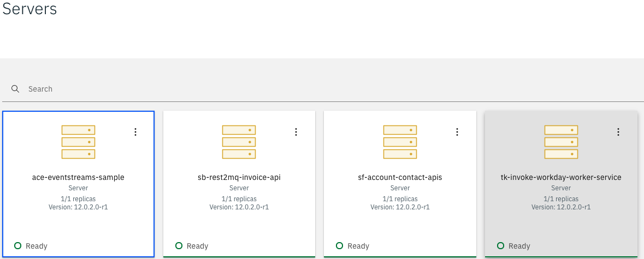Image resolution: width=644 pixels, height=259 pixels.
Task: Click the replicas text on sf-account-contact-apis card
Action: coord(400,199)
